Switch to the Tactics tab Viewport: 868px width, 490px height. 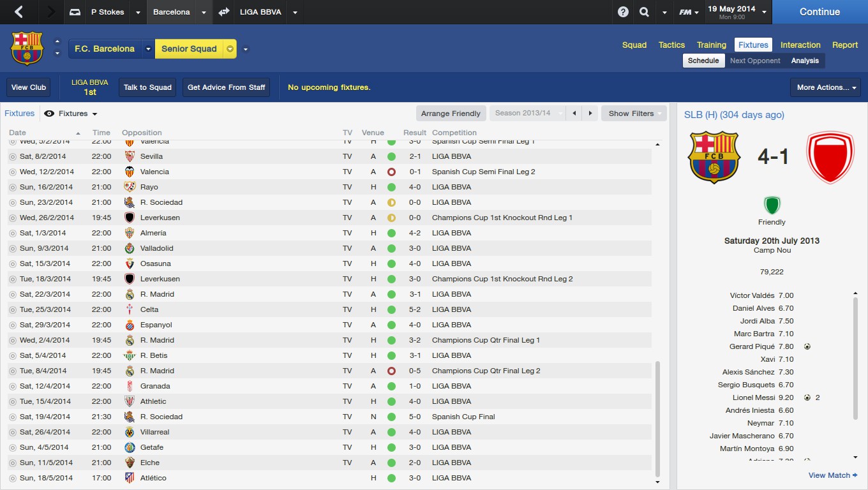tap(671, 45)
